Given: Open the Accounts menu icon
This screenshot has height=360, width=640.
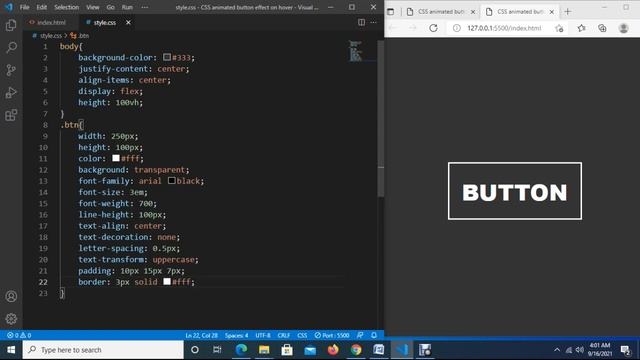Looking at the screenshot, I should [11, 296].
